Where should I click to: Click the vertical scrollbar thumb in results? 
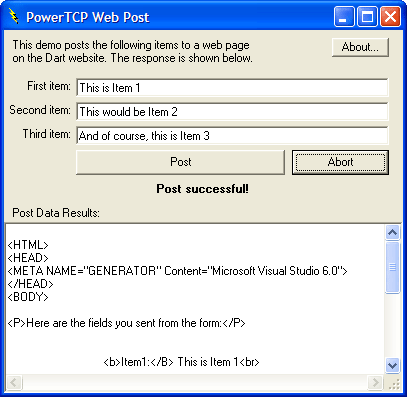click(x=392, y=267)
